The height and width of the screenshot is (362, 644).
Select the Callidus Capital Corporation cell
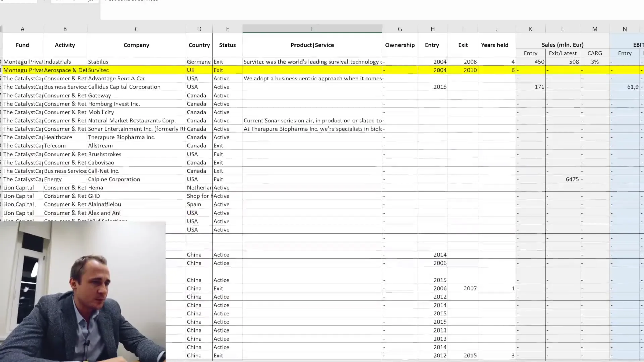pyautogui.click(x=136, y=87)
